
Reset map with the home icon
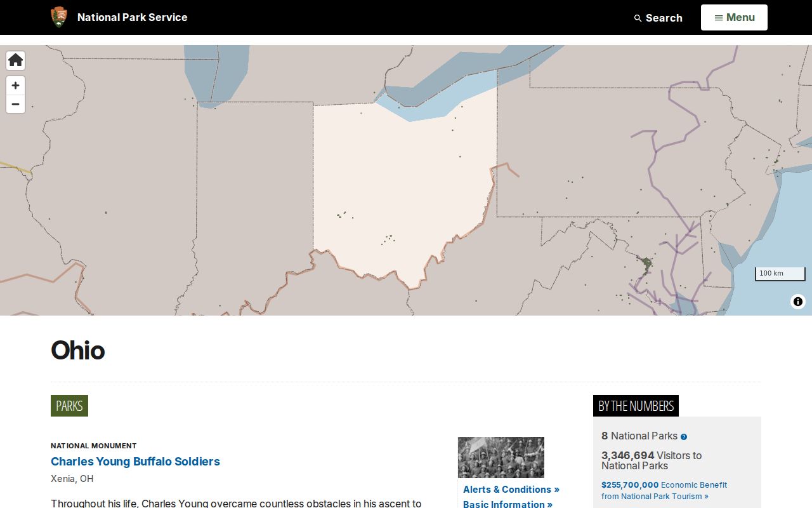[16, 60]
